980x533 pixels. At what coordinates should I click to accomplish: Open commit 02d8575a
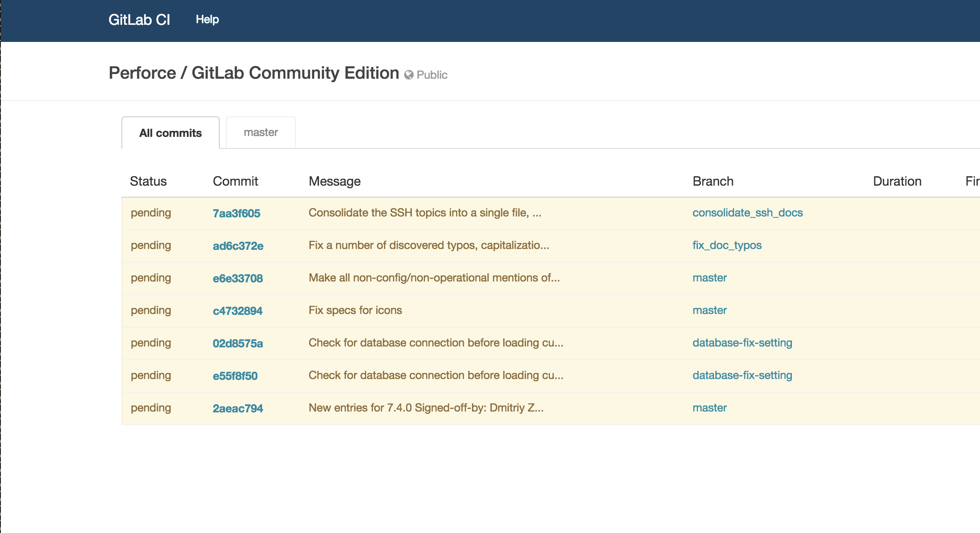point(238,343)
